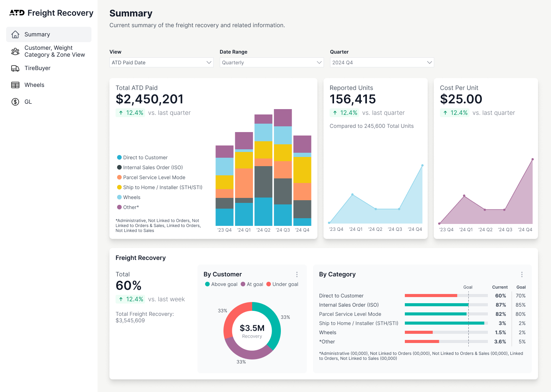This screenshot has height=392, width=551.
Task: Click the Wheels category progress bar
Action: (x=446, y=332)
